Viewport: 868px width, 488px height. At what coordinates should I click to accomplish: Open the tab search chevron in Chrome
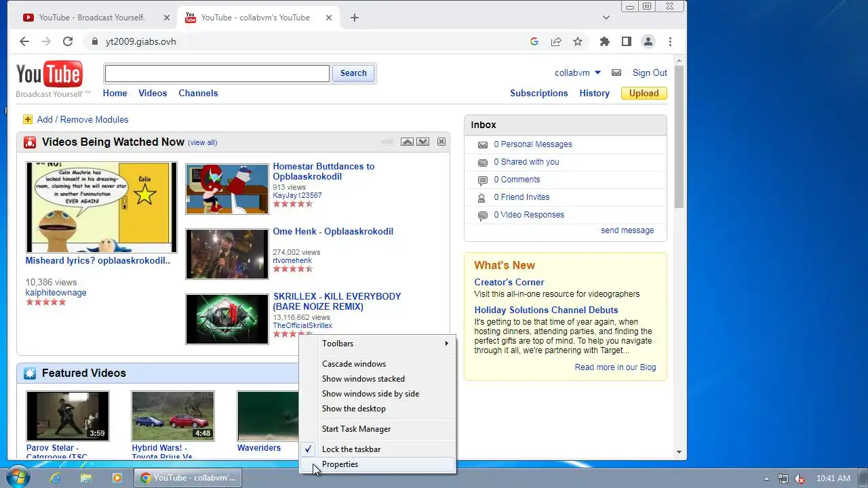pyautogui.click(x=606, y=18)
